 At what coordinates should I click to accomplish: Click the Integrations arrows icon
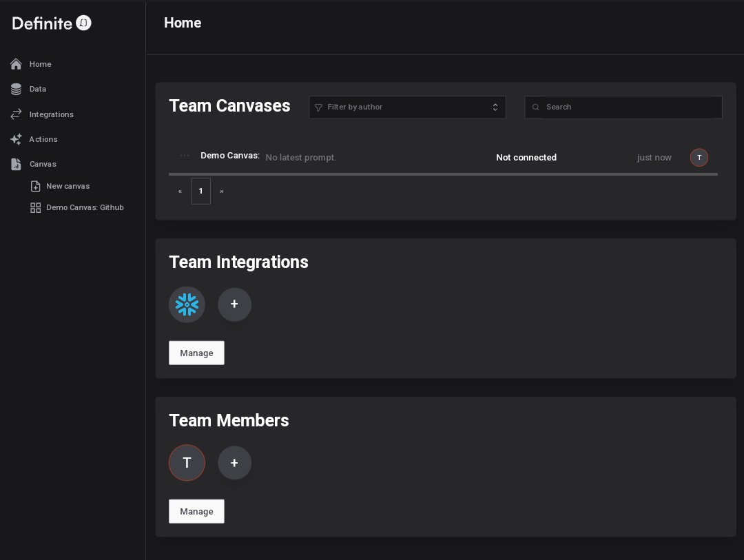(x=17, y=114)
